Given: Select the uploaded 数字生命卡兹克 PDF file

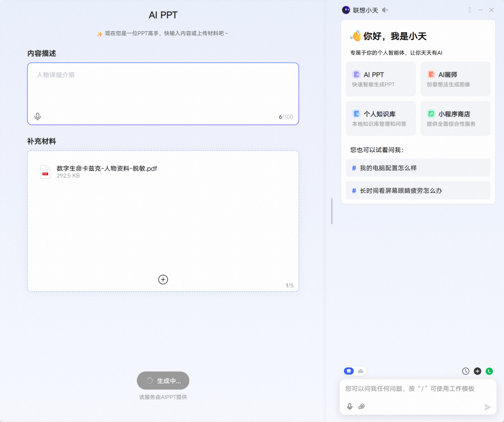Looking at the screenshot, I should 107,171.
